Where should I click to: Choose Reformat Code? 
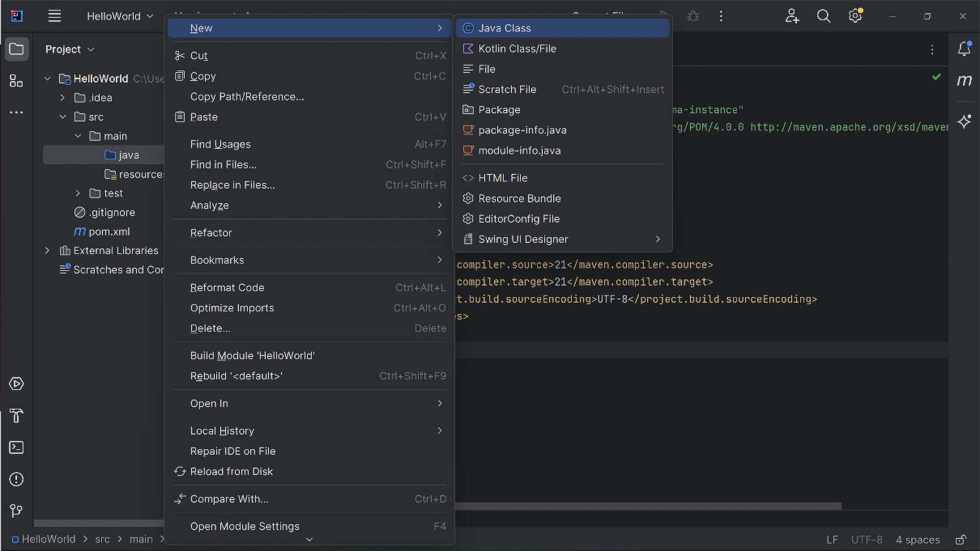310,288
